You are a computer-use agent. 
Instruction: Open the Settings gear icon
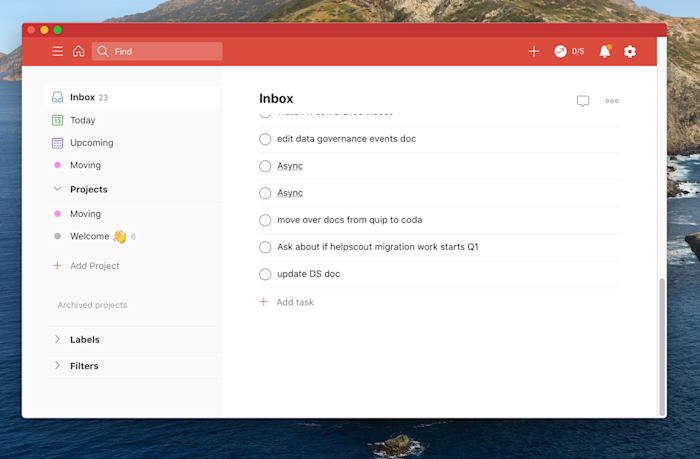[630, 51]
